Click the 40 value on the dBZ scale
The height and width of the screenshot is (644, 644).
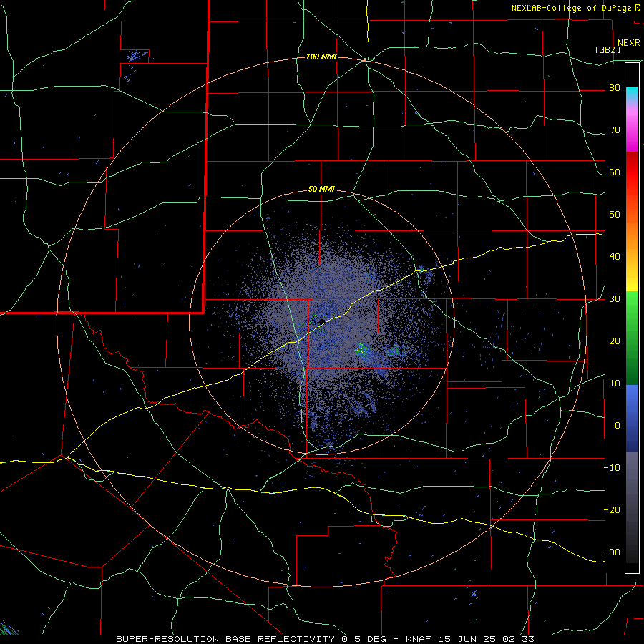(x=615, y=257)
